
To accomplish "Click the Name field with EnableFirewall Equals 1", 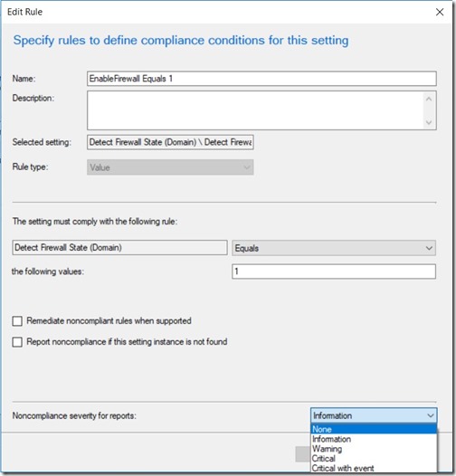I will coord(261,79).
